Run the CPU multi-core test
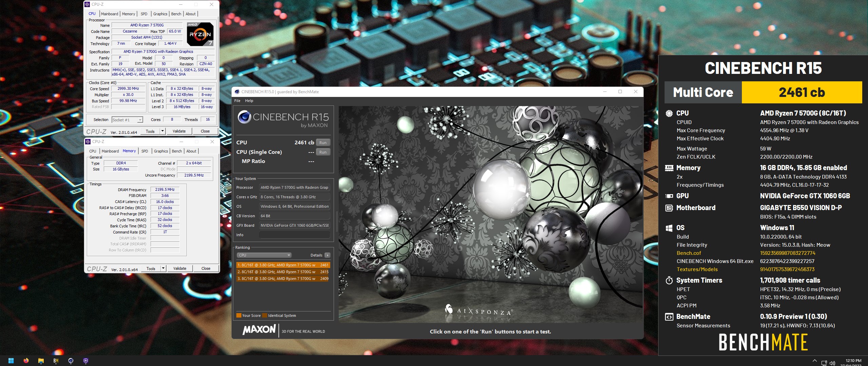 tap(323, 143)
